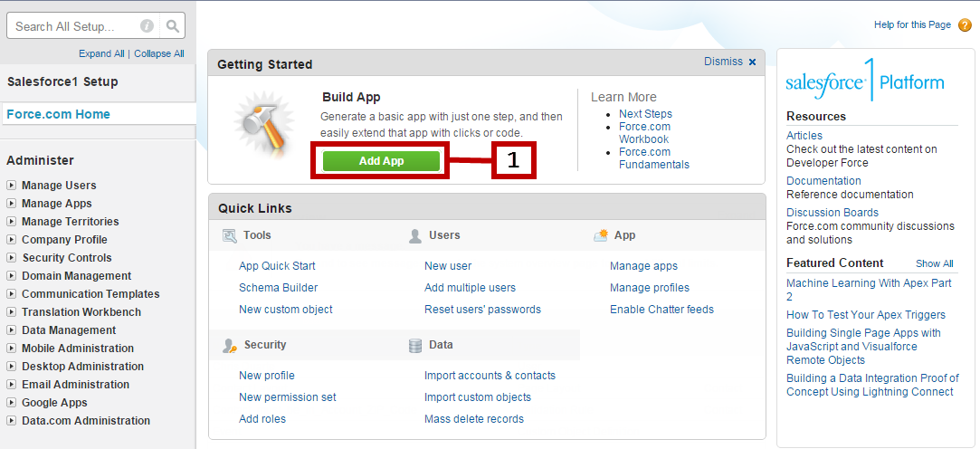
Task: Click the Users section person icon
Action: (415, 235)
